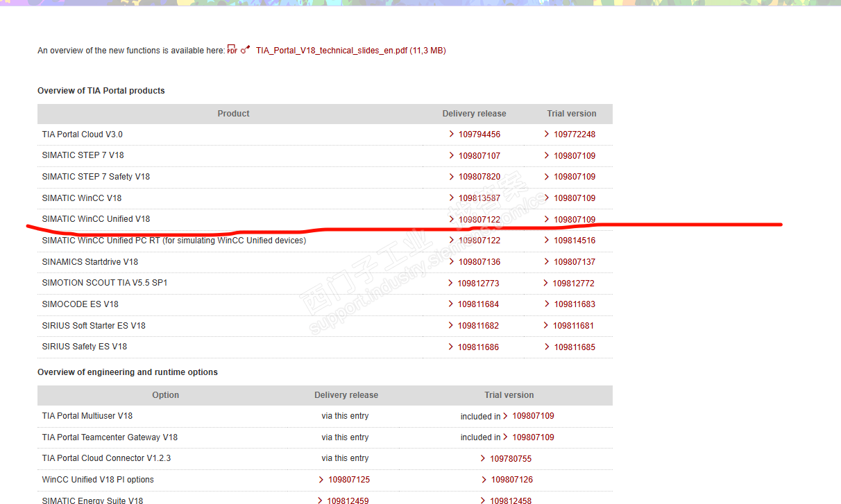Click the 'Product' column header
Image resolution: width=841 pixels, height=504 pixels.
(233, 114)
